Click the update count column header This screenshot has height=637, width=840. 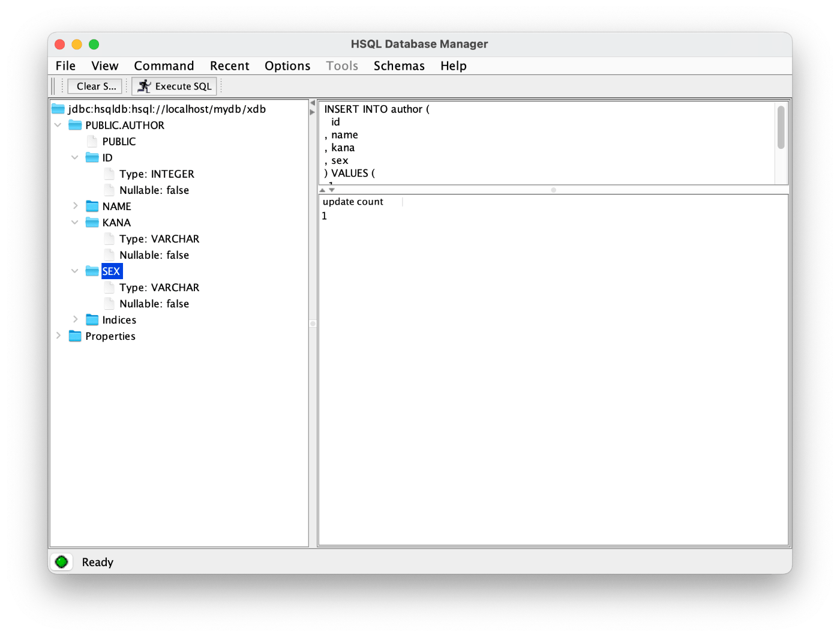(x=361, y=202)
